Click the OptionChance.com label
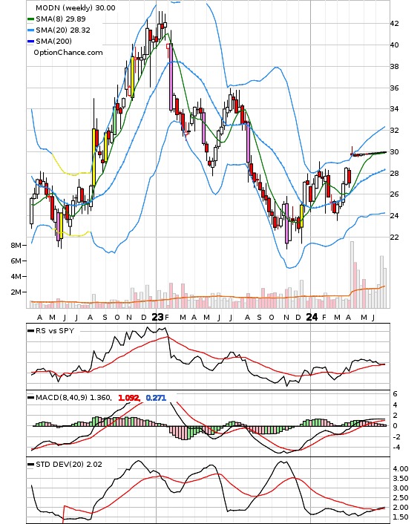 pos(68,53)
